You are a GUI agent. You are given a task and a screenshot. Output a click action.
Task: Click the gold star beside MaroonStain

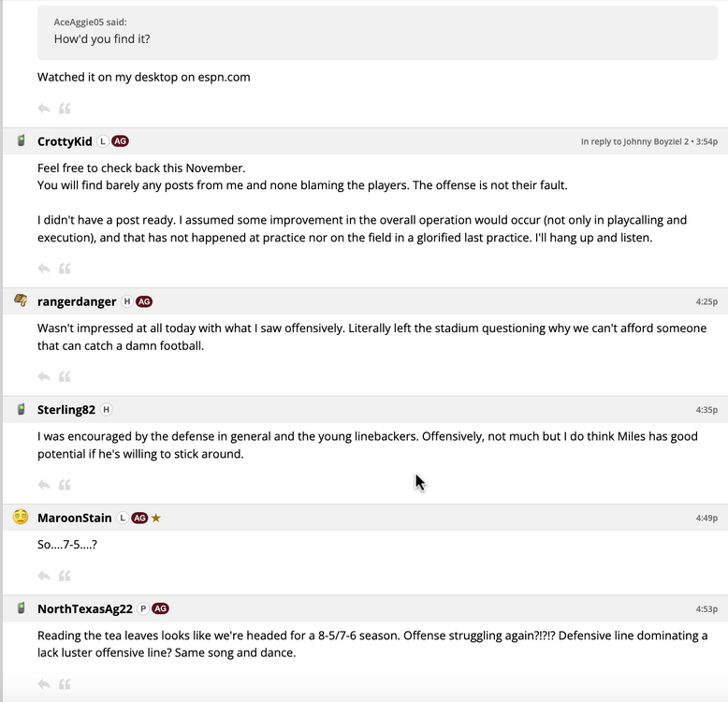[x=156, y=518]
